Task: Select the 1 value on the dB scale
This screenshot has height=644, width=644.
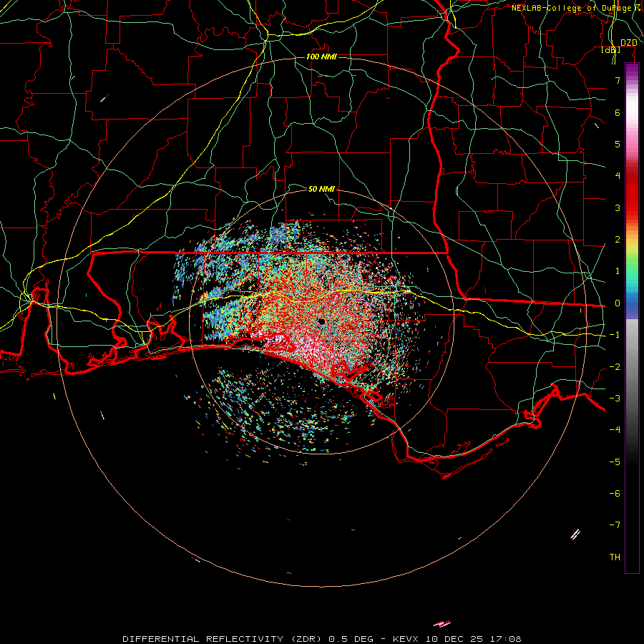Action: pyautogui.click(x=618, y=271)
